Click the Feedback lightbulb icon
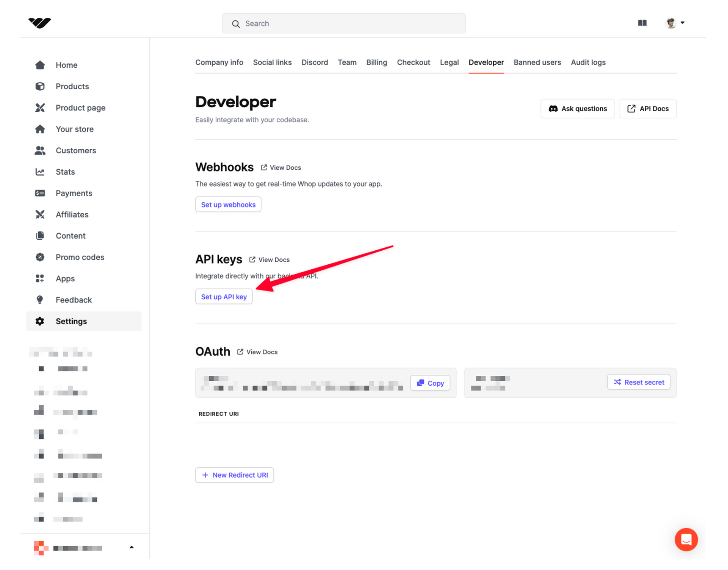This screenshot has width=728, height=570. pyautogui.click(x=40, y=300)
